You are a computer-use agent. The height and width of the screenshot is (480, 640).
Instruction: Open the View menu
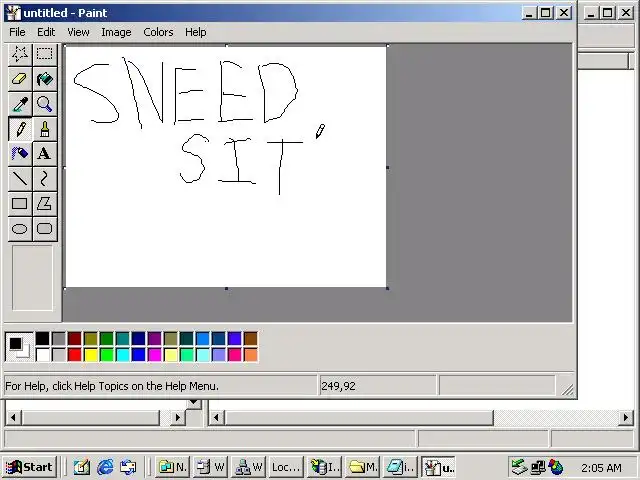click(78, 32)
